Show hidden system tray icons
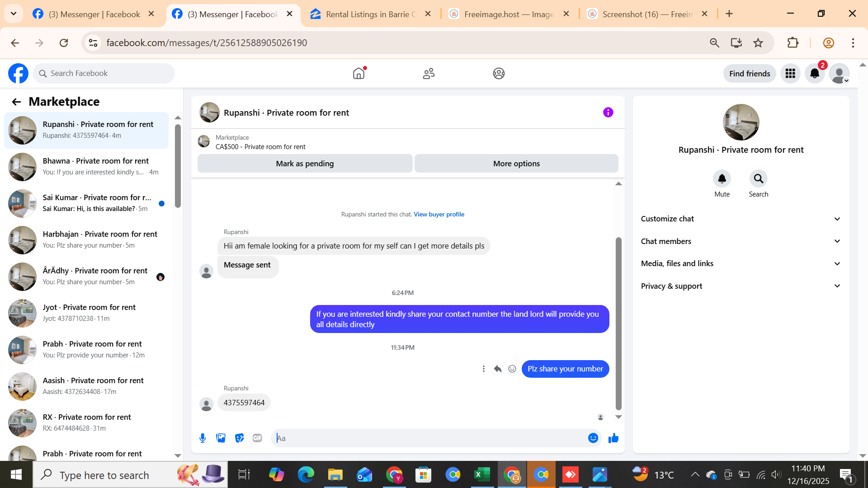 (695, 474)
